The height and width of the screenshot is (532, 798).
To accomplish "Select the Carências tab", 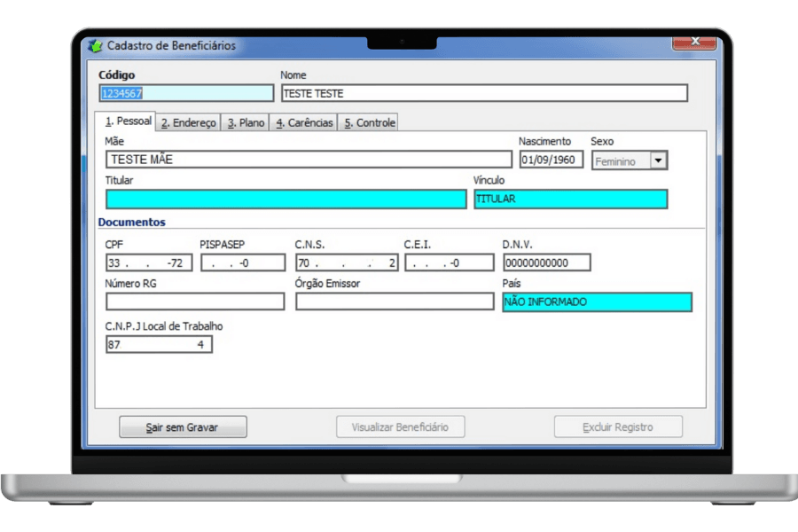I will pos(304,123).
